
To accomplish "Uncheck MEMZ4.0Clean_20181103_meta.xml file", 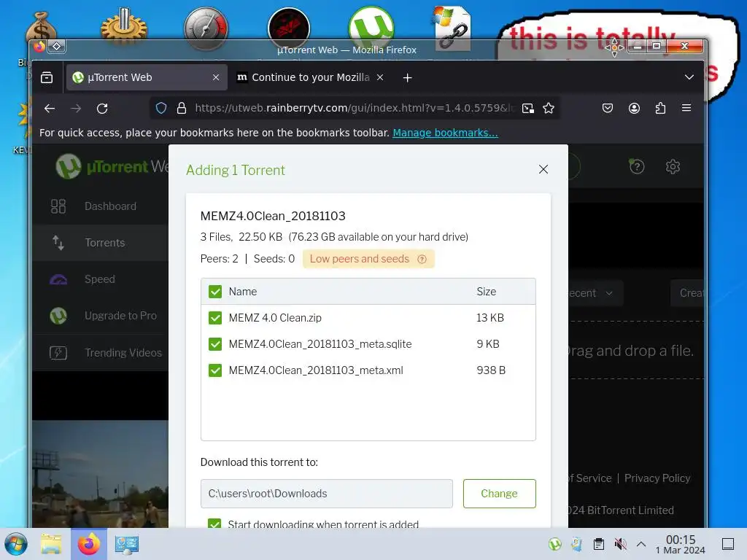I will pos(215,370).
